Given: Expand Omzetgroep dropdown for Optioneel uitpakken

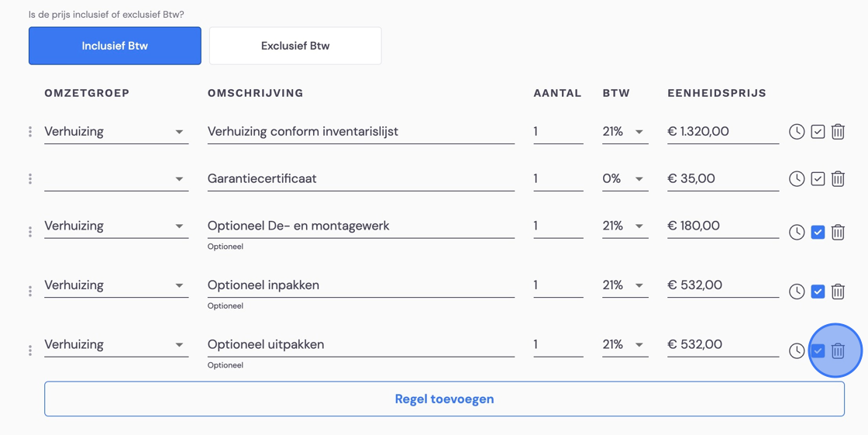Looking at the screenshot, I should pyautogui.click(x=116, y=345).
